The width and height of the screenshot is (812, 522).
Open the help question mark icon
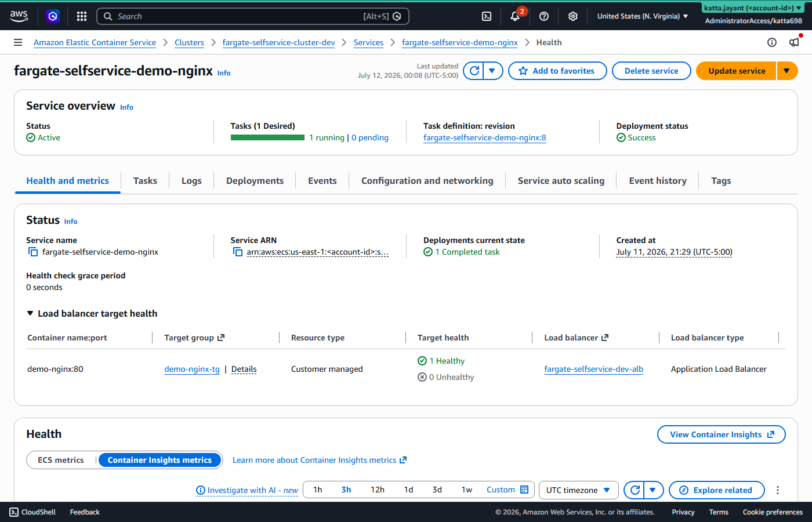click(x=544, y=16)
